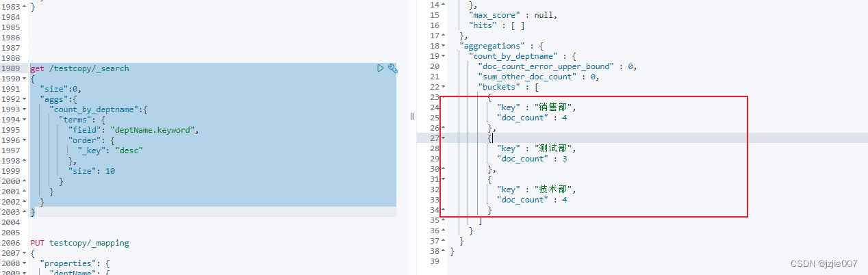Click the closing fold marker on response line 26
This screenshot has height=275, width=868.
[443, 128]
